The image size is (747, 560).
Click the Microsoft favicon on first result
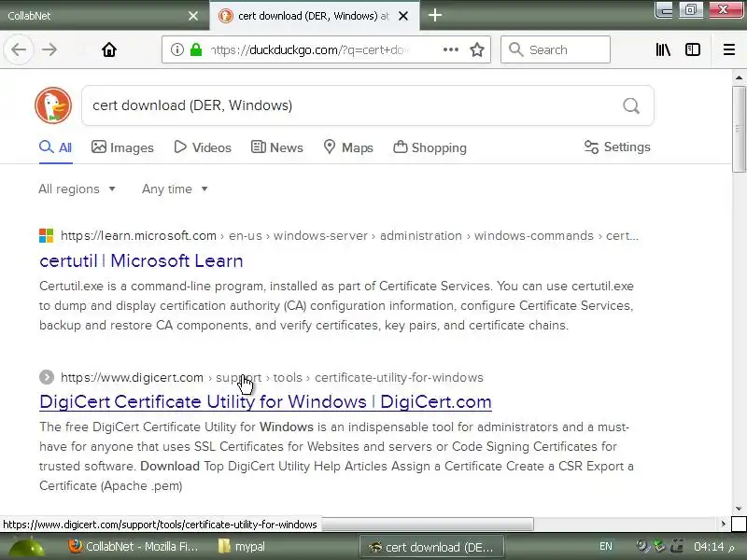pyautogui.click(x=46, y=235)
